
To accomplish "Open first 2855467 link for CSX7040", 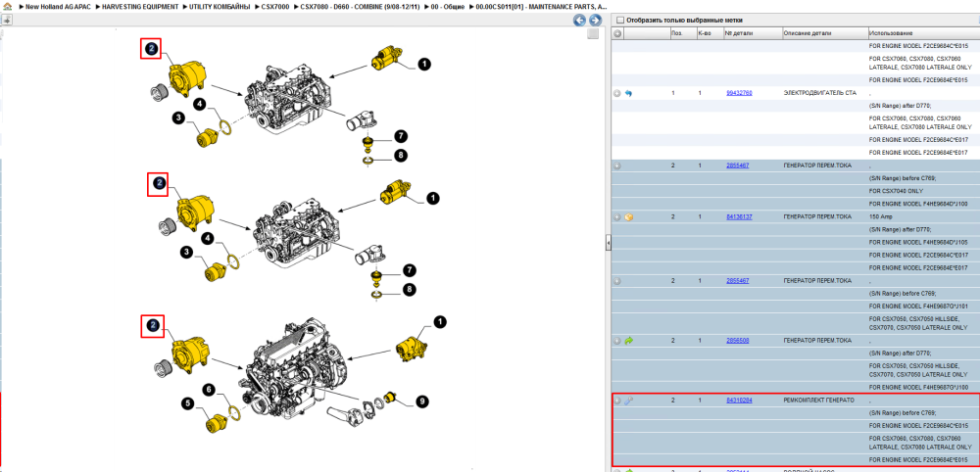I will [738, 165].
